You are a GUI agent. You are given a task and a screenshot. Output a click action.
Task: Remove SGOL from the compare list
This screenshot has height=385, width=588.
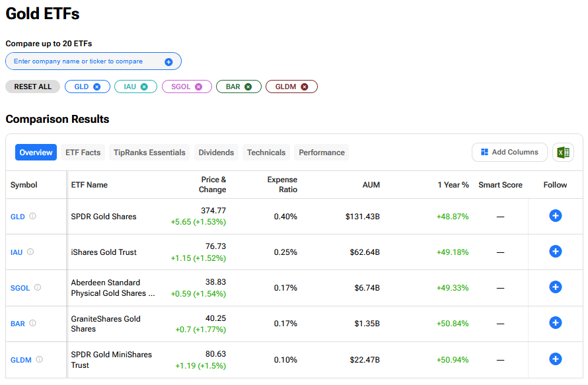tap(199, 87)
